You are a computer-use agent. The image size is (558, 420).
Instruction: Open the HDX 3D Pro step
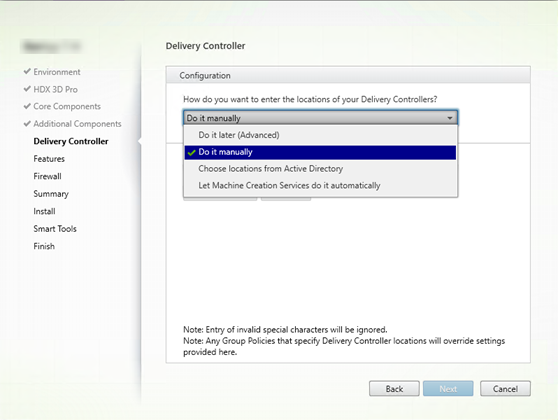56,89
